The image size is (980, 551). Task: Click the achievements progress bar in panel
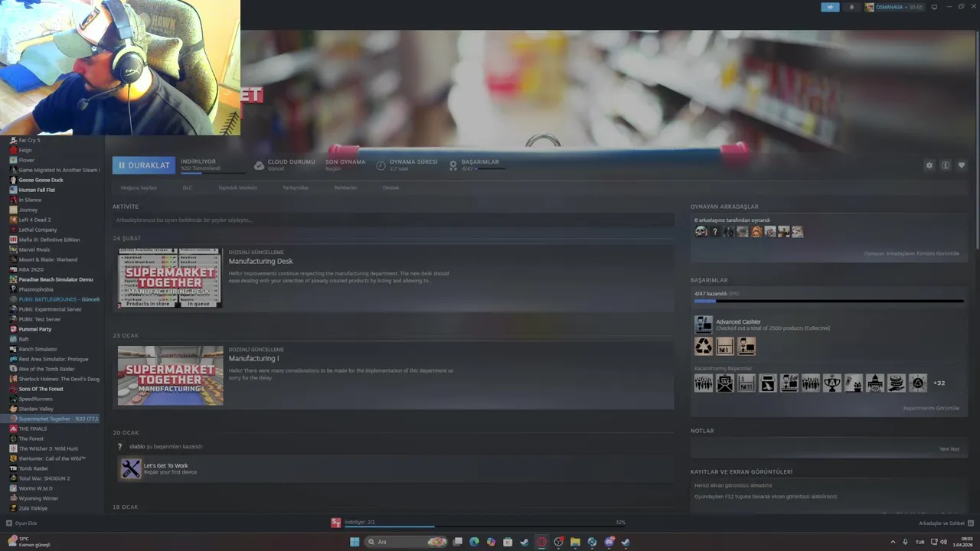click(828, 302)
